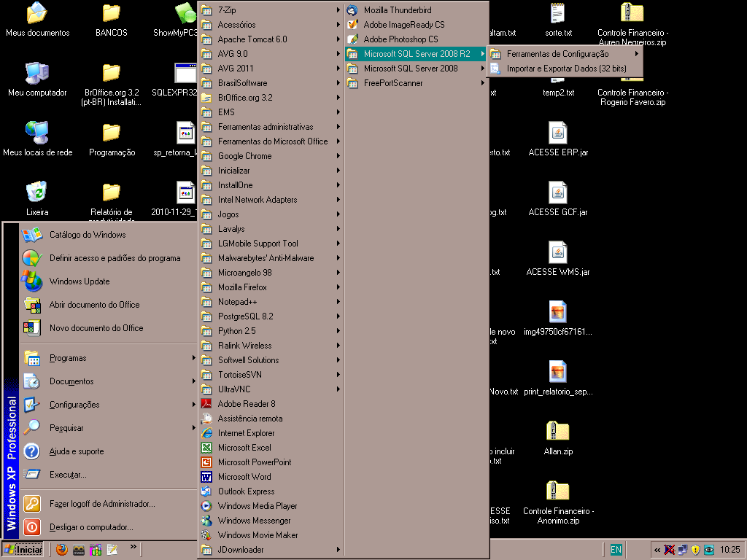Expand Acessórios submenu
Image resolution: width=747 pixels, height=560 pixels.
point(271,25)
